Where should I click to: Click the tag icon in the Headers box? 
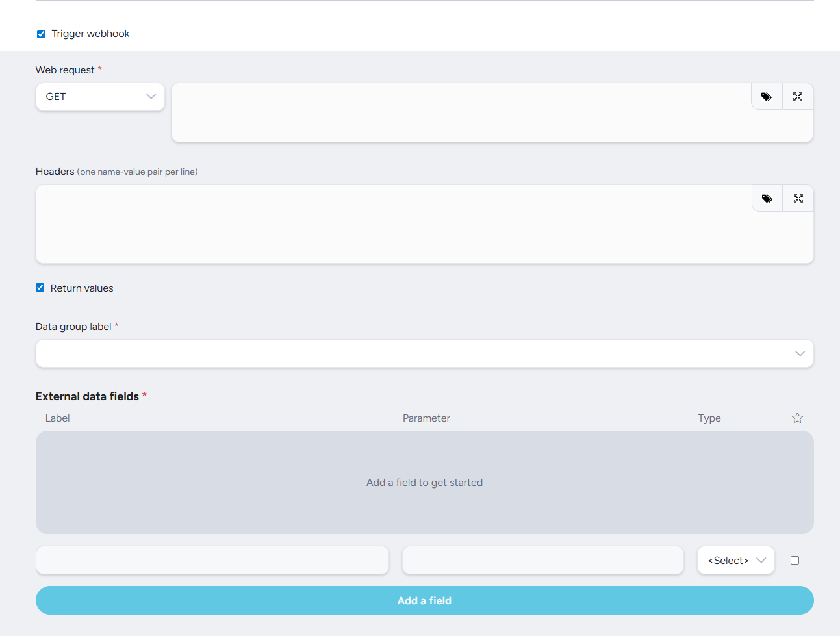click(767, 199)
